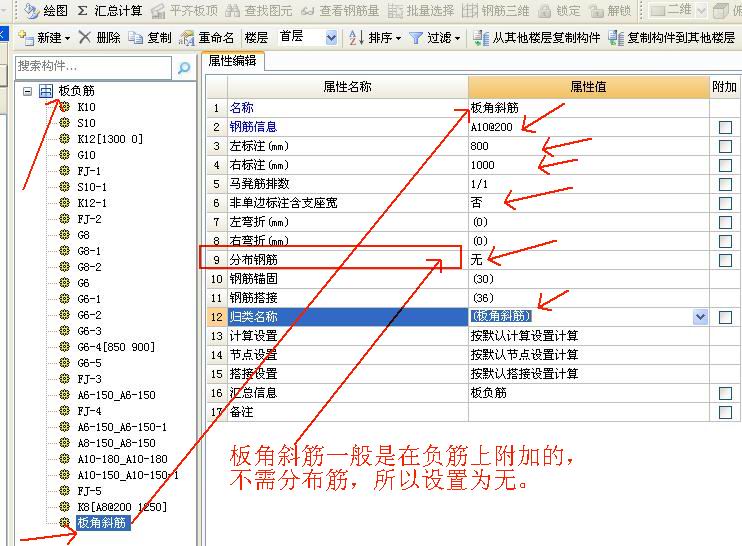Select tree item K12-1
The height and width of the screenshot is (546, 742).
point(92,203)
